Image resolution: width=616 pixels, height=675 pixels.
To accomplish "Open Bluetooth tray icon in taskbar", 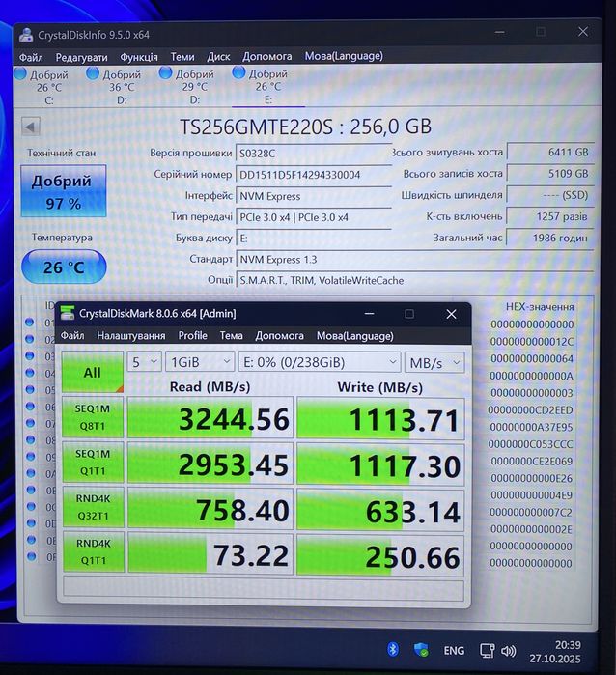I will 393,650.
